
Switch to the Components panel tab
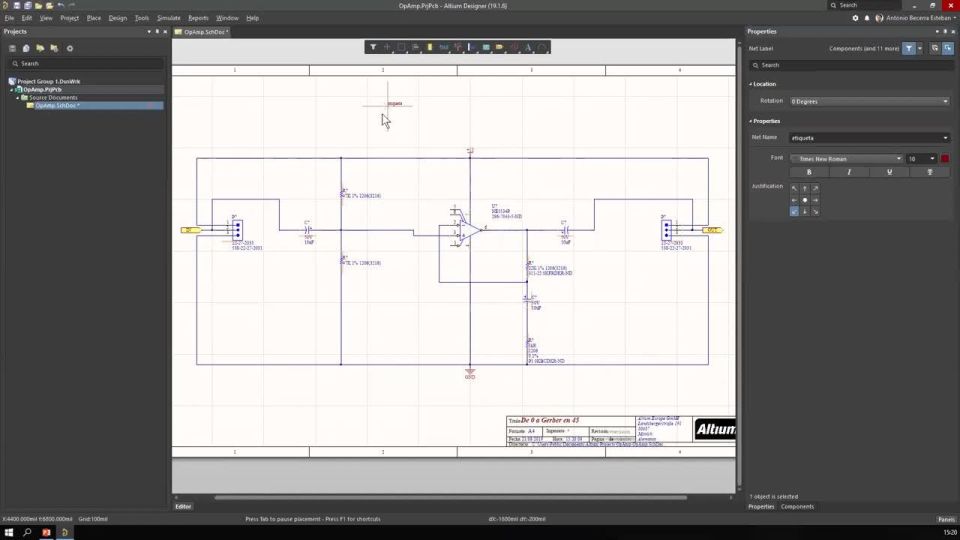tap(797, 507)
